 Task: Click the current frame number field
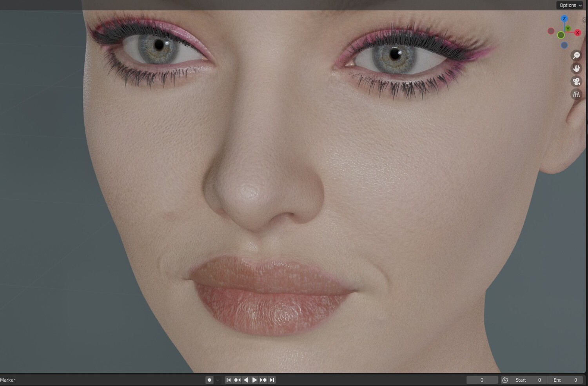pyautogui.click(x=482, y=380)
